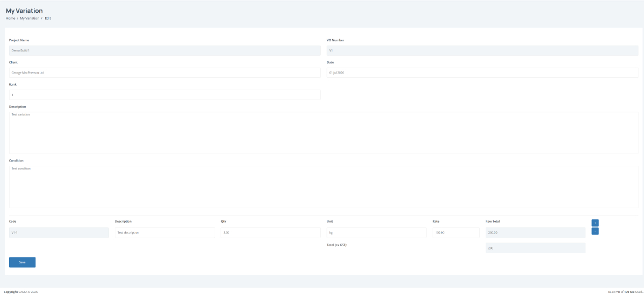Remove the row with minus button
644x294 pixels.
coord(595,231)
